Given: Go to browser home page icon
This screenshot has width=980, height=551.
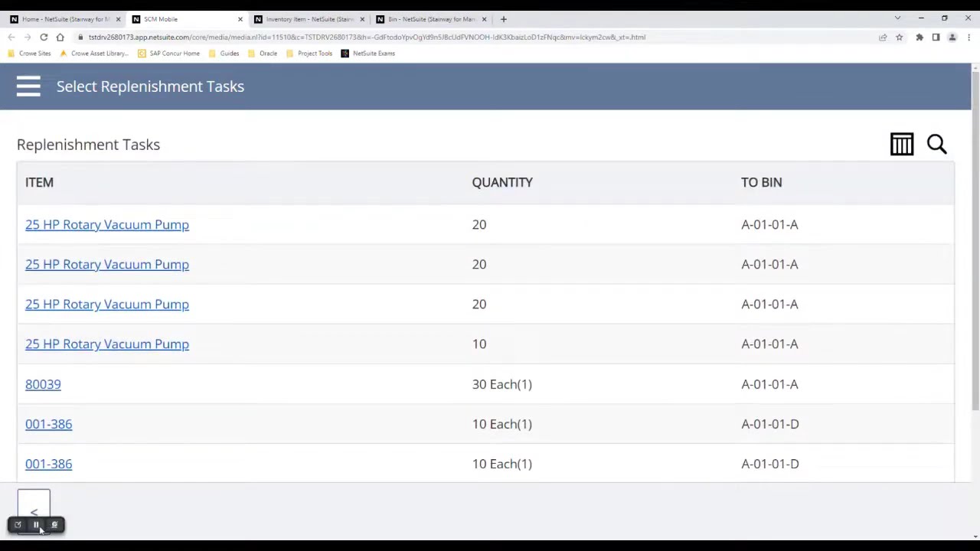Looking at the screenshot, I should tap(60, 37).
